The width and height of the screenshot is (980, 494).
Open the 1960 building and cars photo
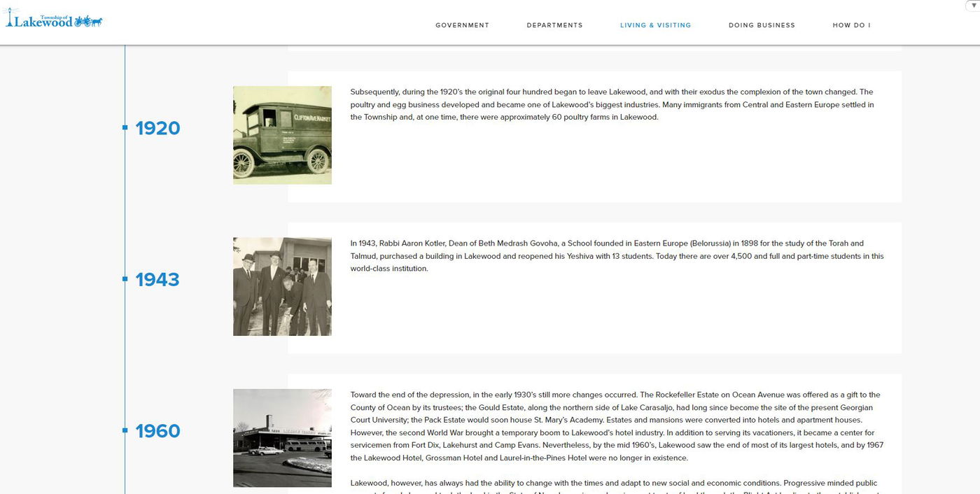click(282, 438)
